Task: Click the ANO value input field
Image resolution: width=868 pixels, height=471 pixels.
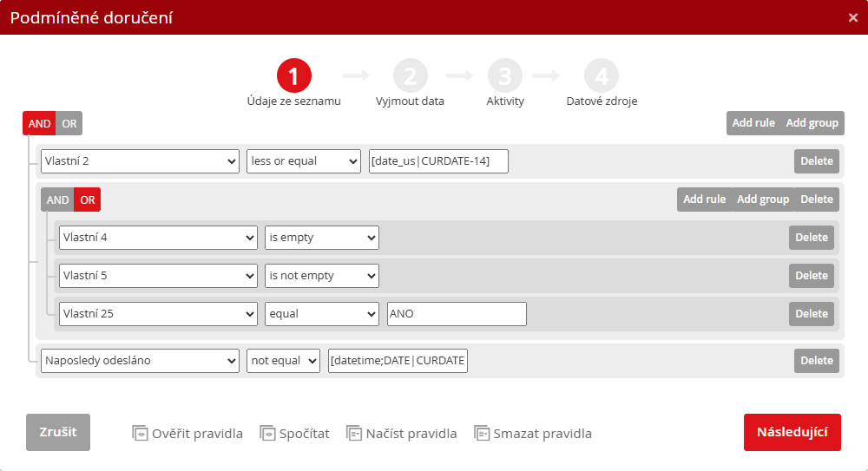Action: click(457, 314)
